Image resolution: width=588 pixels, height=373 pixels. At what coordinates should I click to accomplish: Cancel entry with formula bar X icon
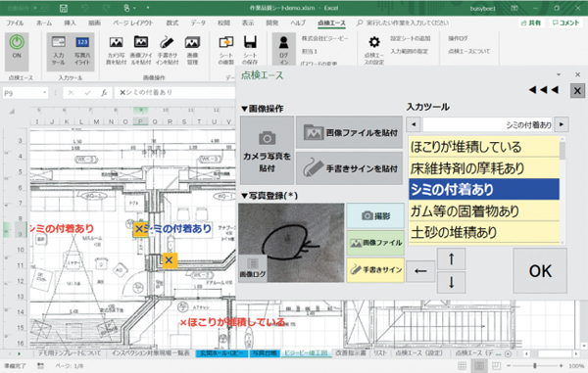click(x=71, y=92)
